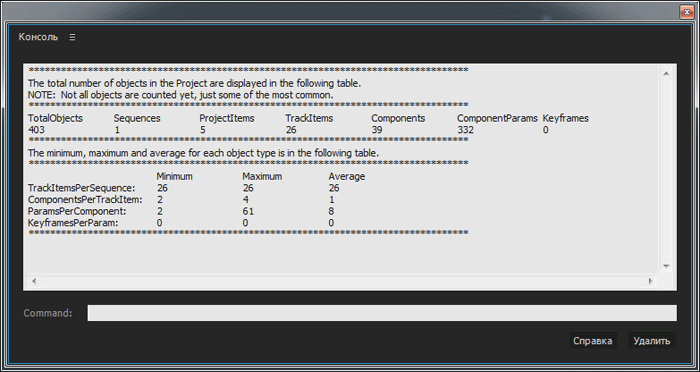Click the line starting 'The total number of objects'
Screen dimensions: 700x372
(x=194, y=84)
